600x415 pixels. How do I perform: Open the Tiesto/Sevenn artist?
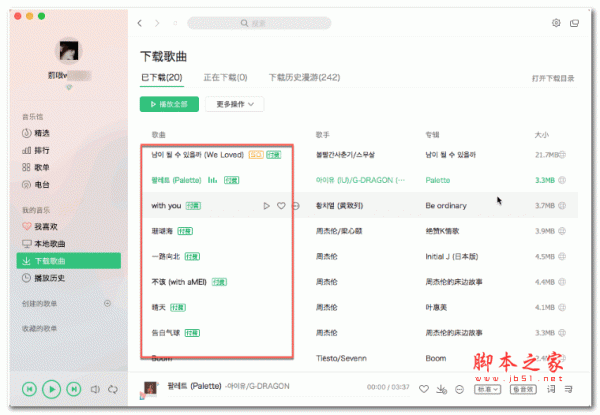pyautogui.click(x=341, y=358)
